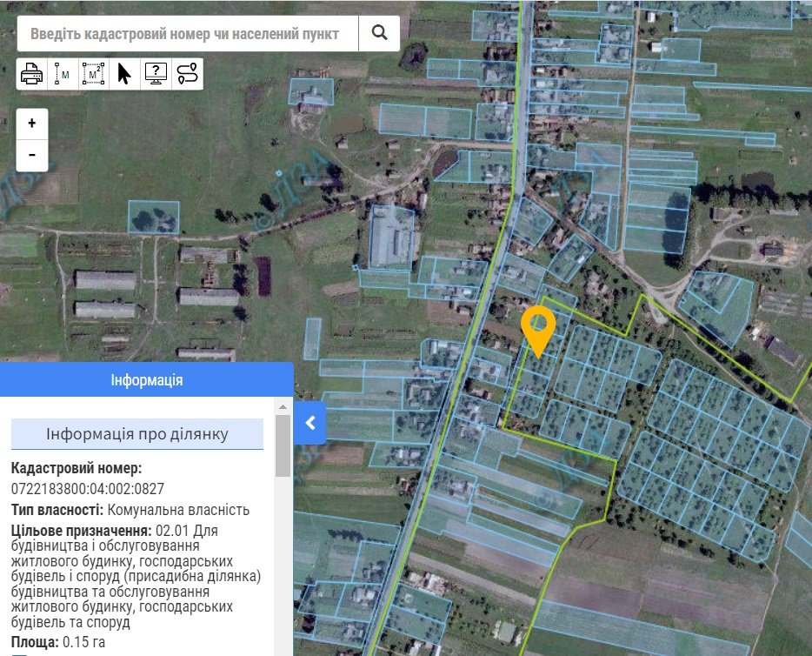Collapse the information panel with the chevron

(310, 423)
